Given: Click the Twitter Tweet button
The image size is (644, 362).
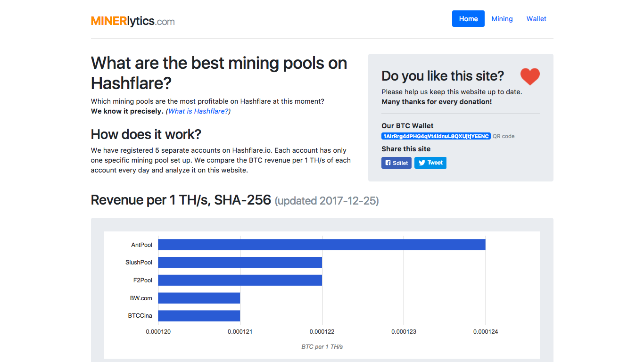Looking at the screenshot, I should pyautogui.click(x=430, y=163).
